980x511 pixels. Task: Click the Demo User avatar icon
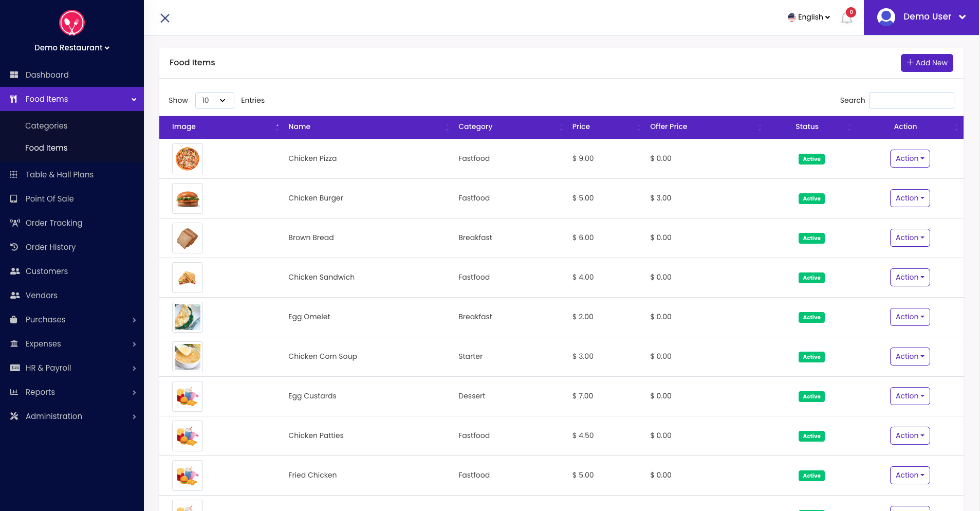point(886,17)
